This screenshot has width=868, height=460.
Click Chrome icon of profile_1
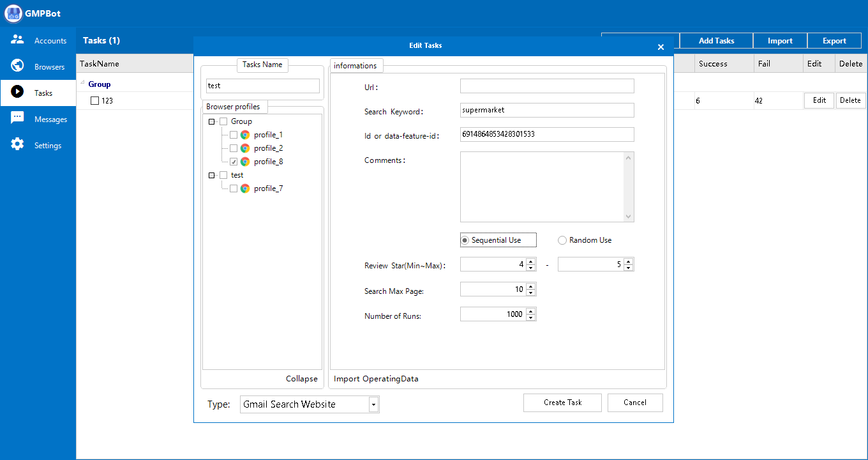click(245, 135)
